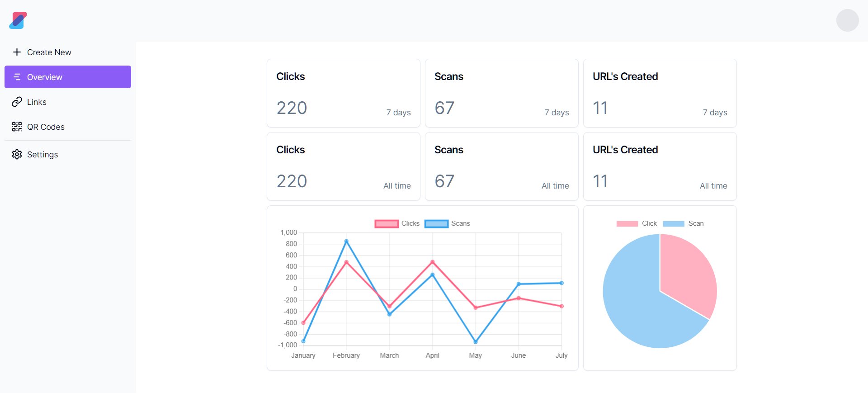Click the 'Scans' heading in All time card

pyautogui.click(x=449, y=150)
